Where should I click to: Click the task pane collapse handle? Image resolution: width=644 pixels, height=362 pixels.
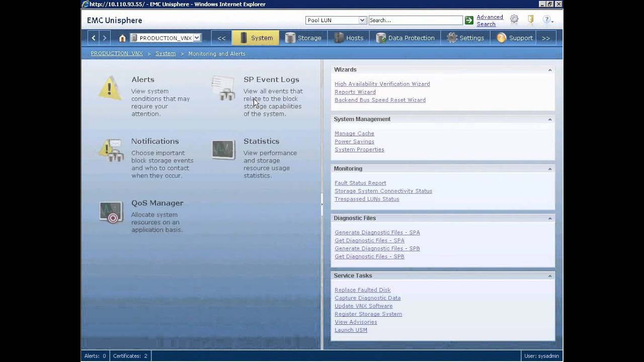[x=321, y=204]
